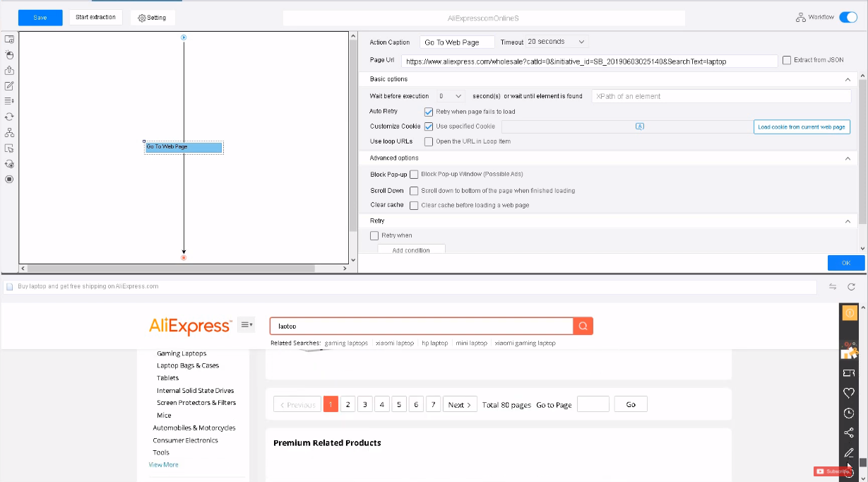Select the list-lines dropdown tool icon

point(9,101)
